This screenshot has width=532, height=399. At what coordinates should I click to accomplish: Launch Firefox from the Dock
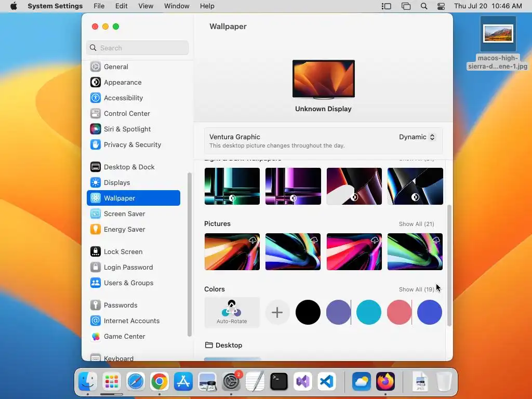pyautogui.click(x=385, y=381)
